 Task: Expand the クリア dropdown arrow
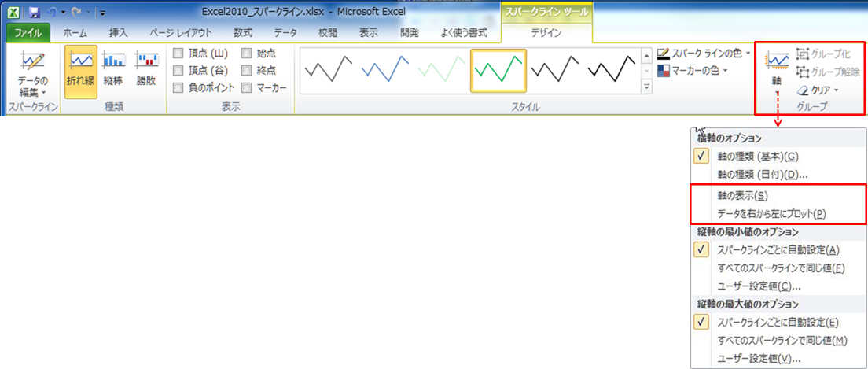[836, 90]
